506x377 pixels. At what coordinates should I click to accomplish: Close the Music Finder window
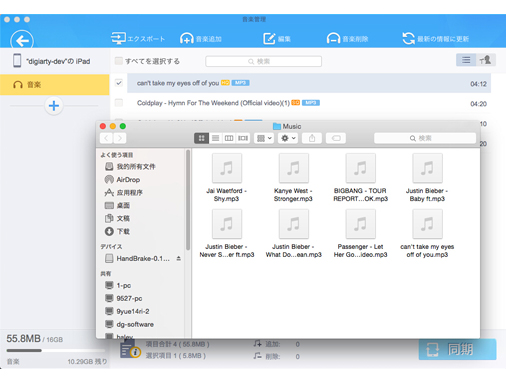(103, 126)
